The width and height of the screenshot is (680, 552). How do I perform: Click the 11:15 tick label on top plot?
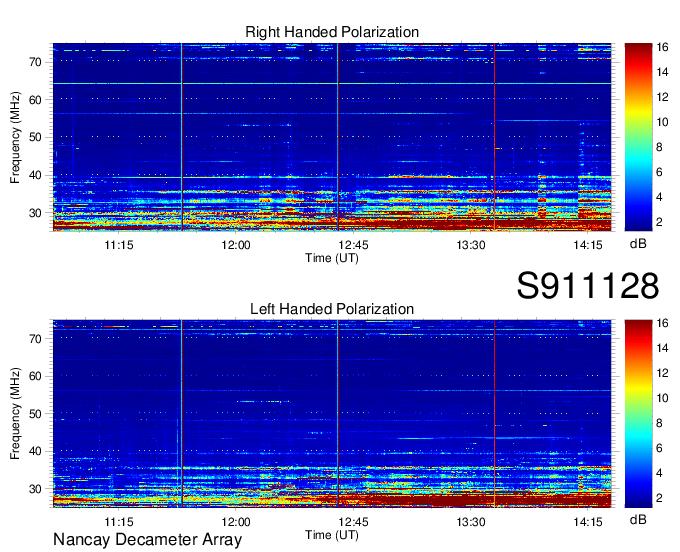click(x=118, y=245)
